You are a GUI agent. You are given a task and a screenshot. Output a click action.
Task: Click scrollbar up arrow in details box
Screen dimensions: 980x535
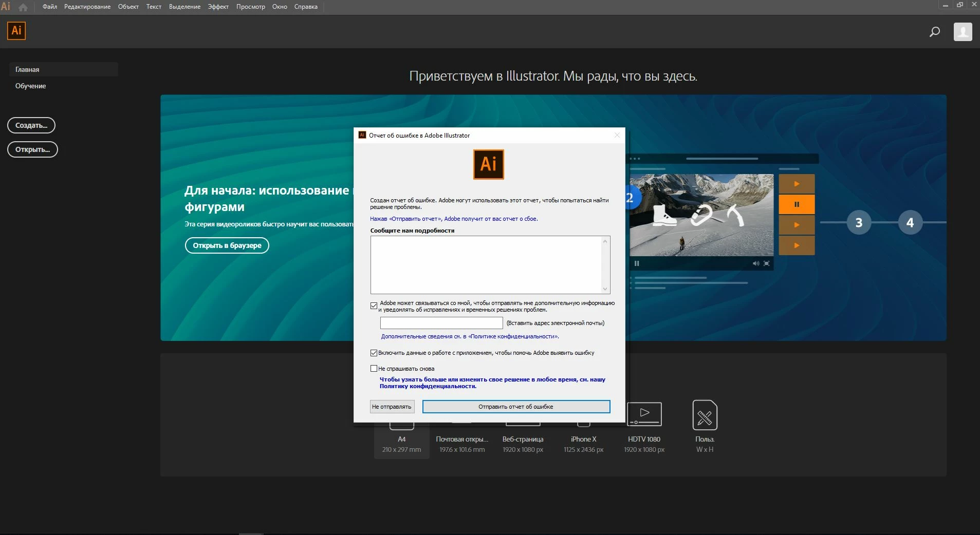coord(605,241)
